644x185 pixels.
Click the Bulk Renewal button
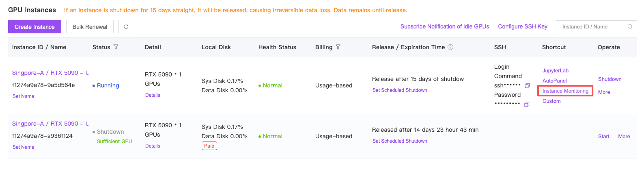tap(90, 27)
